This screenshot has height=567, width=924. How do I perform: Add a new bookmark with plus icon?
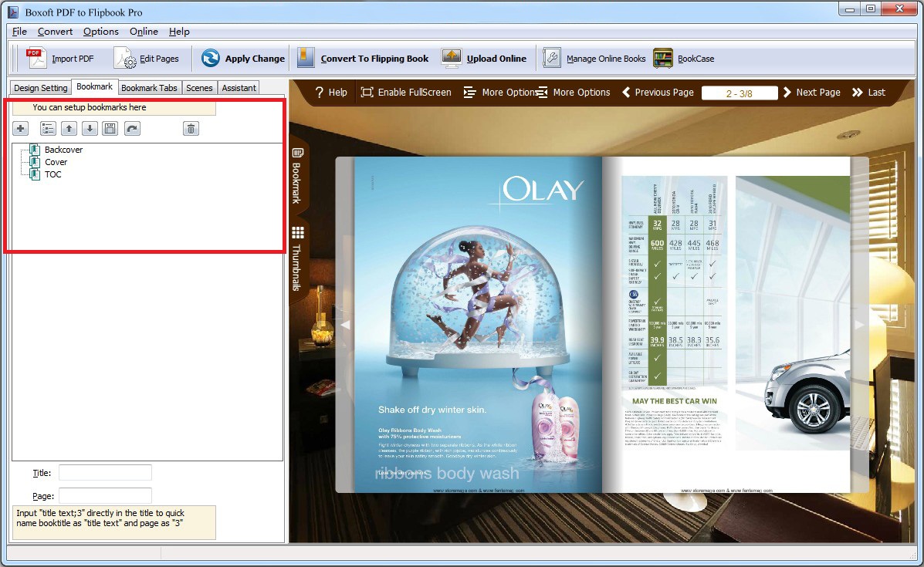point(21,128)
